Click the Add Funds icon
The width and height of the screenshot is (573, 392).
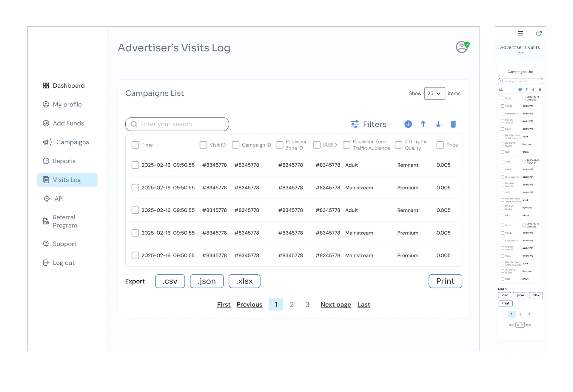click(x=46, y=123)
